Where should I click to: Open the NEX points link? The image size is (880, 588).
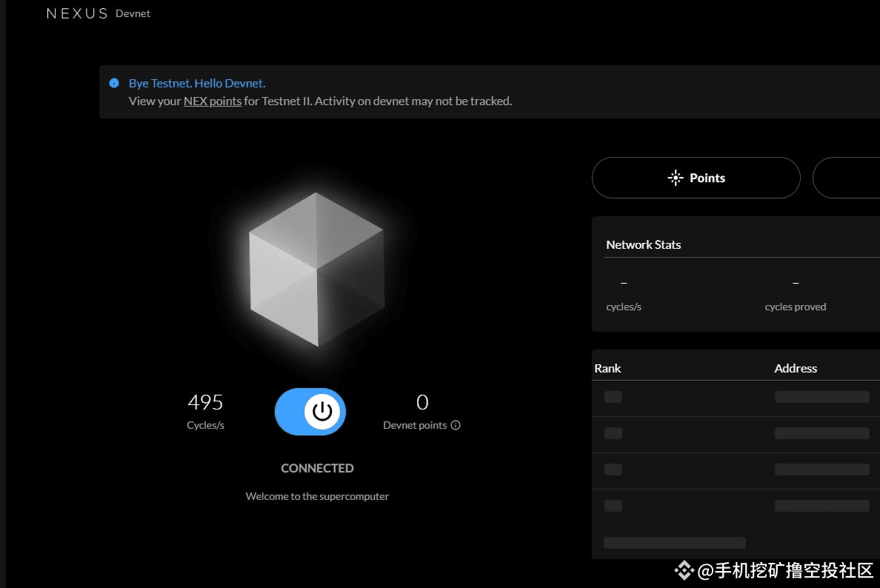[x=213, y=101]
